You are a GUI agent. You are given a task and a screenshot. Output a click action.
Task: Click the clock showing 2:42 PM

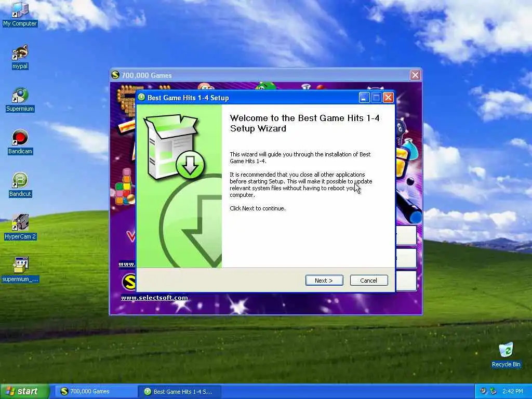(513, 392)
